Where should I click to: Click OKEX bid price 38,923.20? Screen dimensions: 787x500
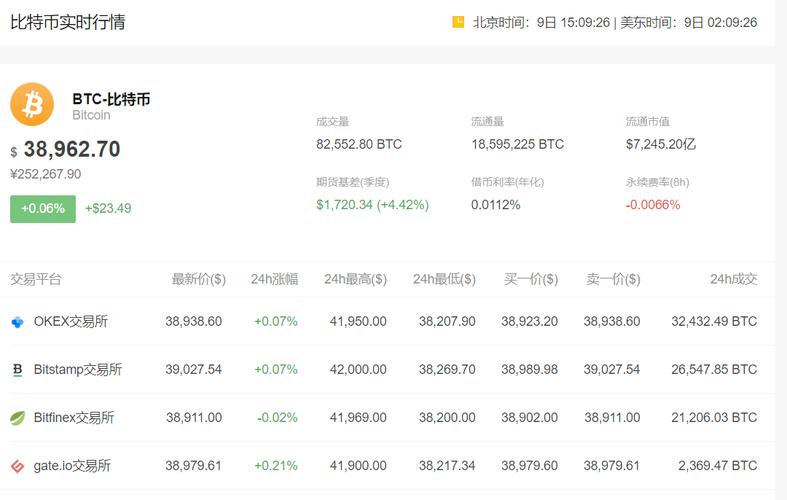(530, 321)
